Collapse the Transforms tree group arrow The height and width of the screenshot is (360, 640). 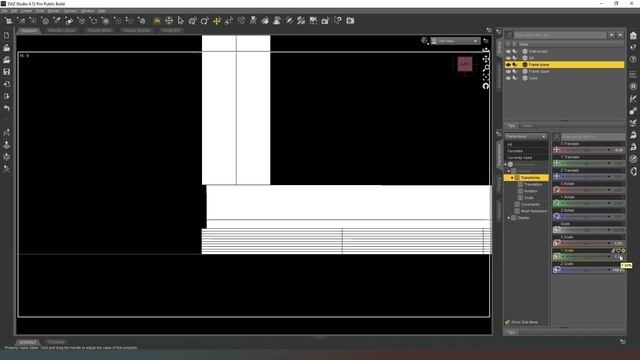[512, 178]
